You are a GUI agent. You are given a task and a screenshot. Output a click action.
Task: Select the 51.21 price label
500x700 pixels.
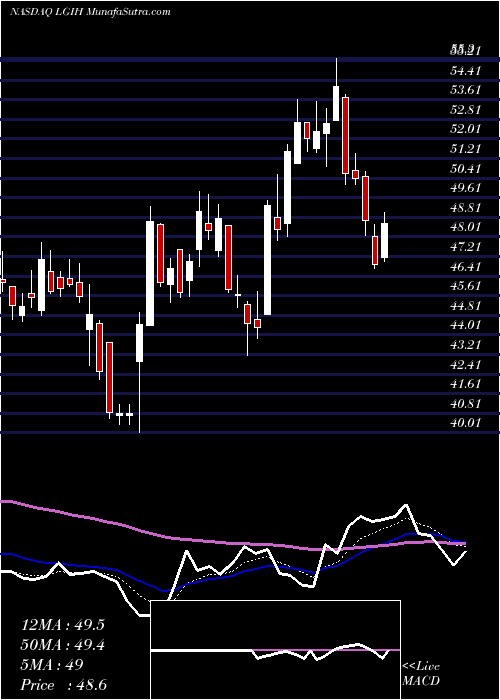tap(466, 148)
